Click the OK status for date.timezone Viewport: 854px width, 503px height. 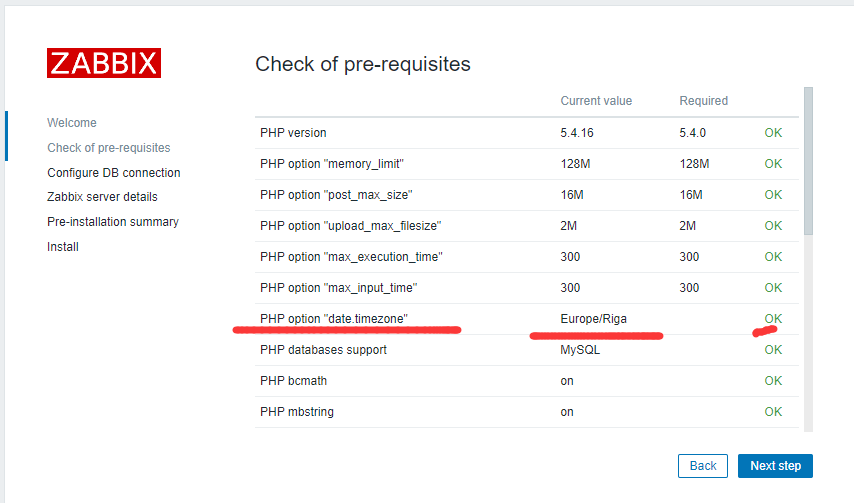coord(773,319)
